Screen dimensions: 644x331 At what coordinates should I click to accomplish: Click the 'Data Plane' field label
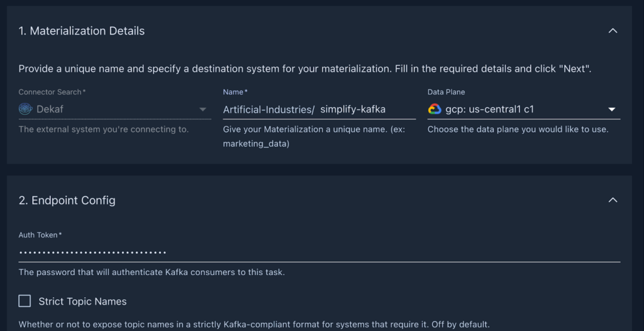click(x=446, y=92)
